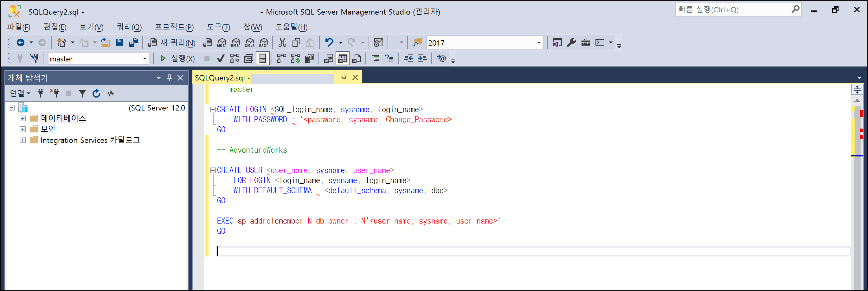This screenshot has width=868, height=291.
Task: Click the find in files icon
Action: 417,42
